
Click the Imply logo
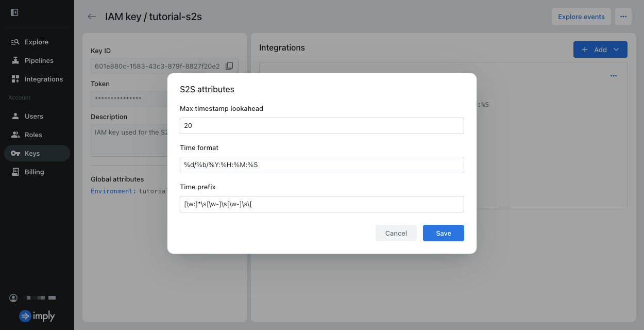(37, 316)
